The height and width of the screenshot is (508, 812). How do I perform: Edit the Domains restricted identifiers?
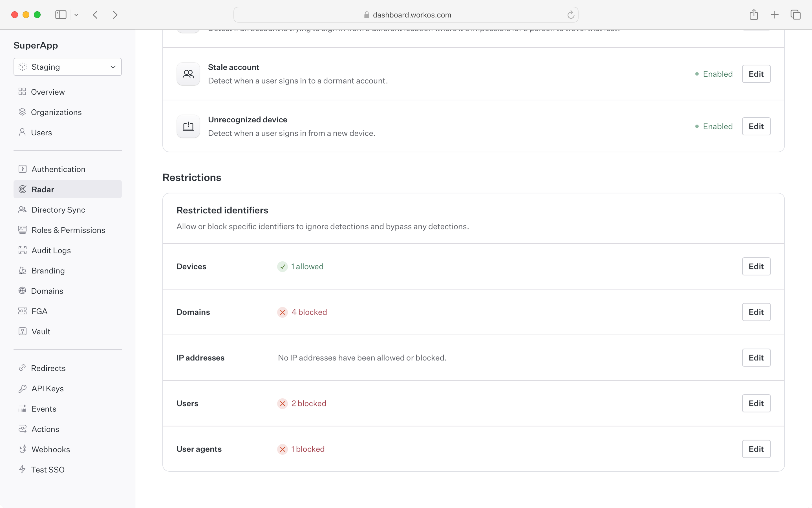[756, 312]
